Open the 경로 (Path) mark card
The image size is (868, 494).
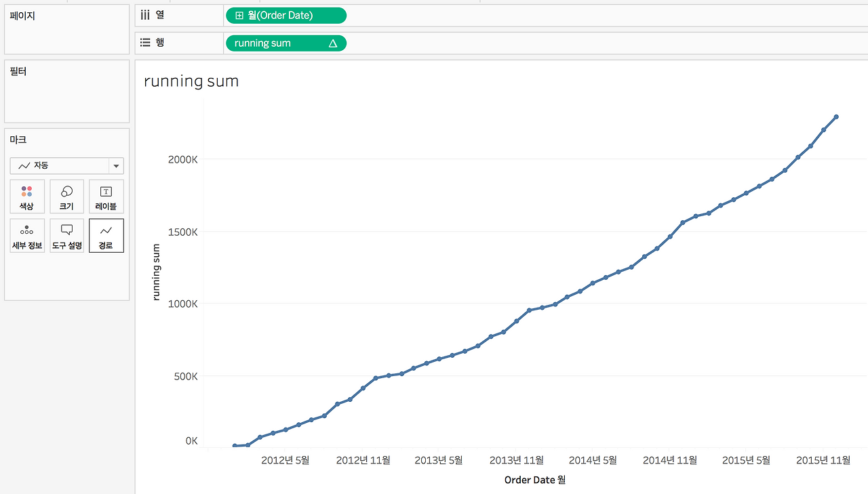pyautogui.click(x=106, y=235)
